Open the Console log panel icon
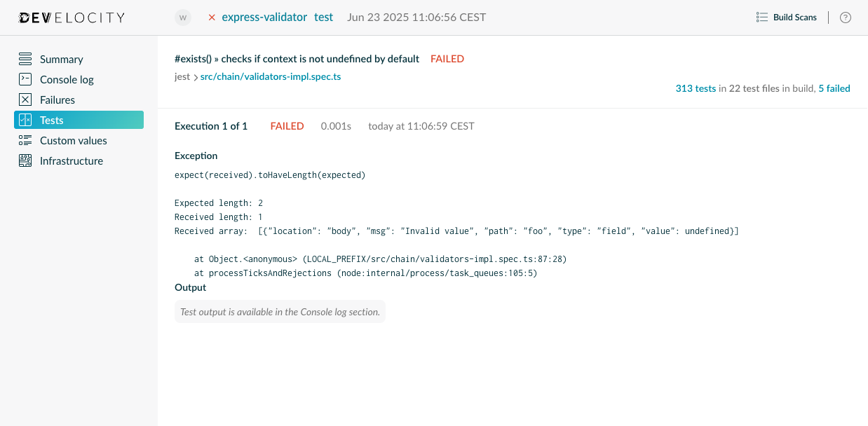The height and width of the screenshot is (426, 868). (x=25, y=79)
